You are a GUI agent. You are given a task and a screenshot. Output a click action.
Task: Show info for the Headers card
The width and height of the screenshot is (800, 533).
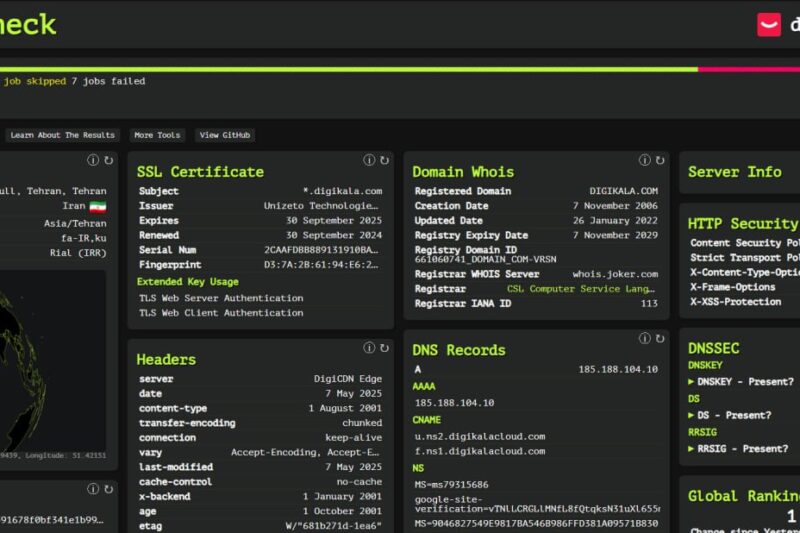[369, 348]
